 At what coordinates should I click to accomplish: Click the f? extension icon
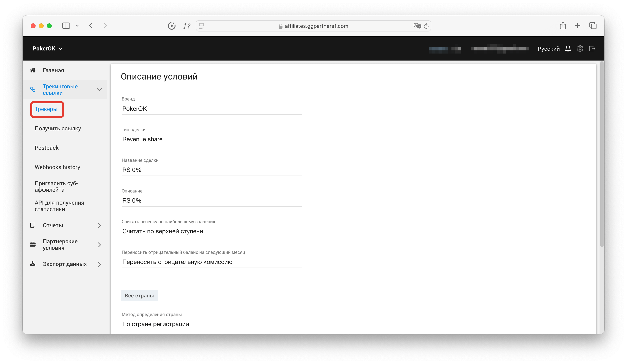coord(187,26)
